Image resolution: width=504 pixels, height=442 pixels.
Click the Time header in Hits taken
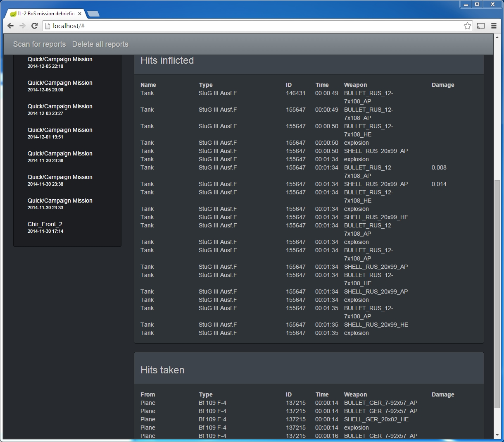[322, 394]
